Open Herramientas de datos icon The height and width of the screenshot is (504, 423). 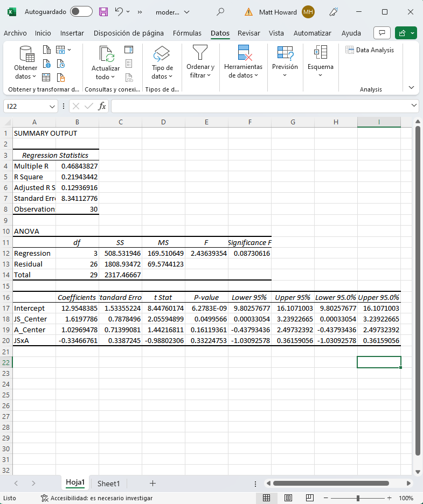pos(243,54)
